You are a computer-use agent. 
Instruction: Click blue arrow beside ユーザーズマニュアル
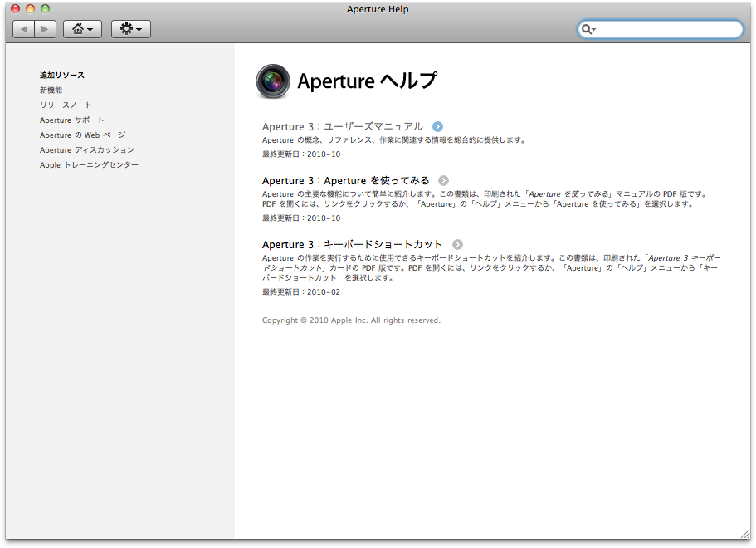[x=438, y=127]
